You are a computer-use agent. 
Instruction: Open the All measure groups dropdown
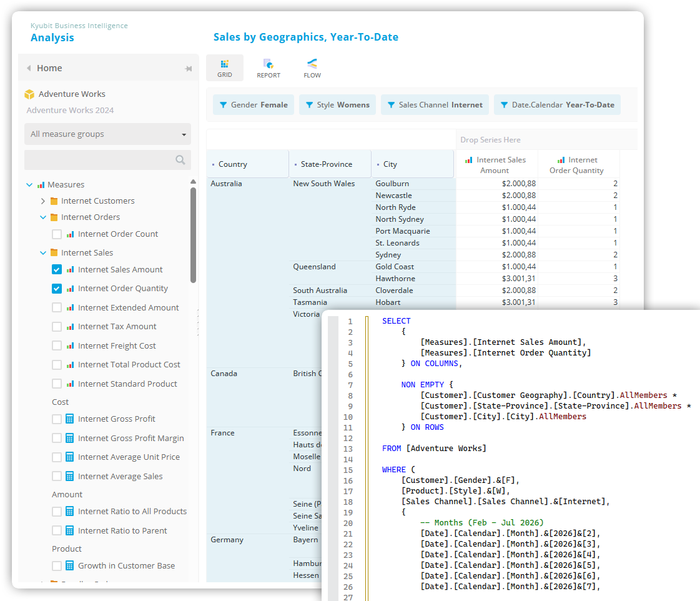(107, 134)
